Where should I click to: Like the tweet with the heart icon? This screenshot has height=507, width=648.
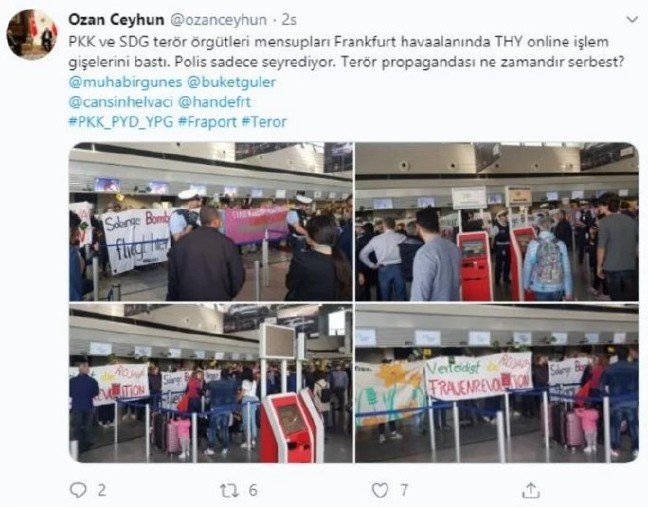380,490
